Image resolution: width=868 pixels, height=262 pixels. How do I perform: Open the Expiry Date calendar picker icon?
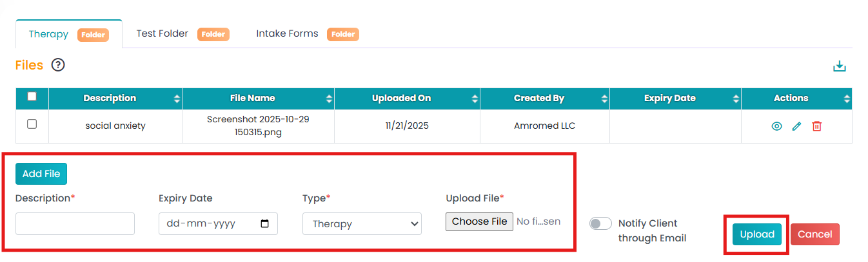point(264,224)
